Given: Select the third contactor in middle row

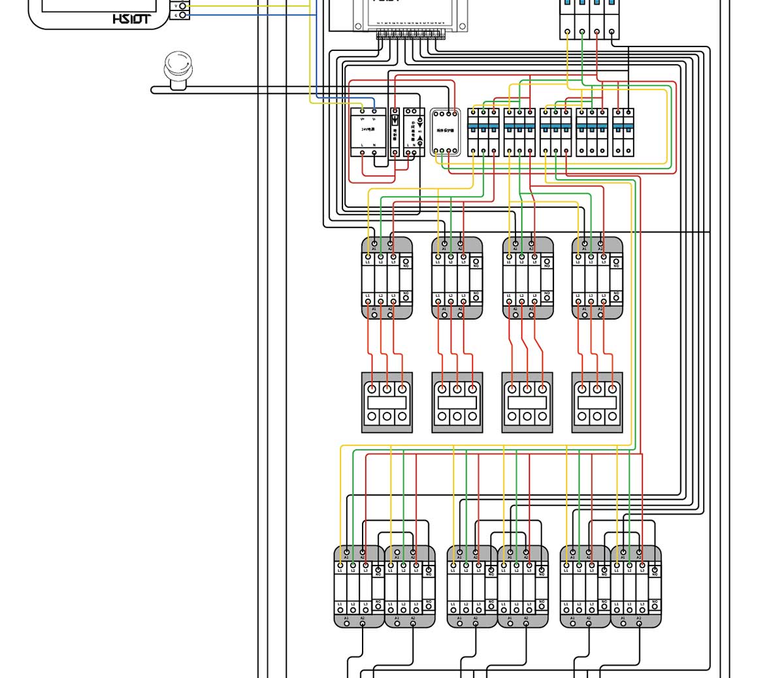Looking at the screenshot, I should pos(527,278).
